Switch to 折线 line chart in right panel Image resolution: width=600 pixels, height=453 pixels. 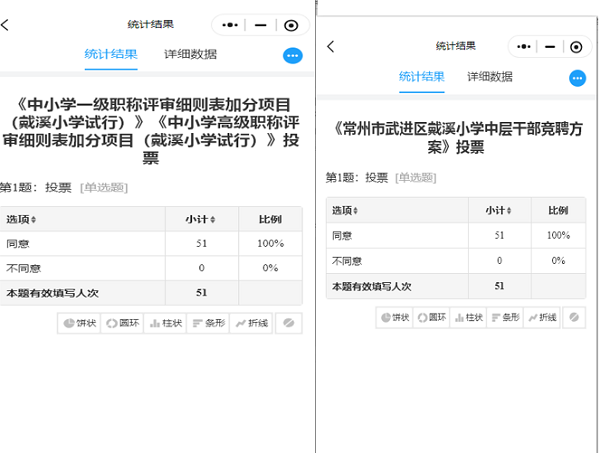[x=542, y=317]
